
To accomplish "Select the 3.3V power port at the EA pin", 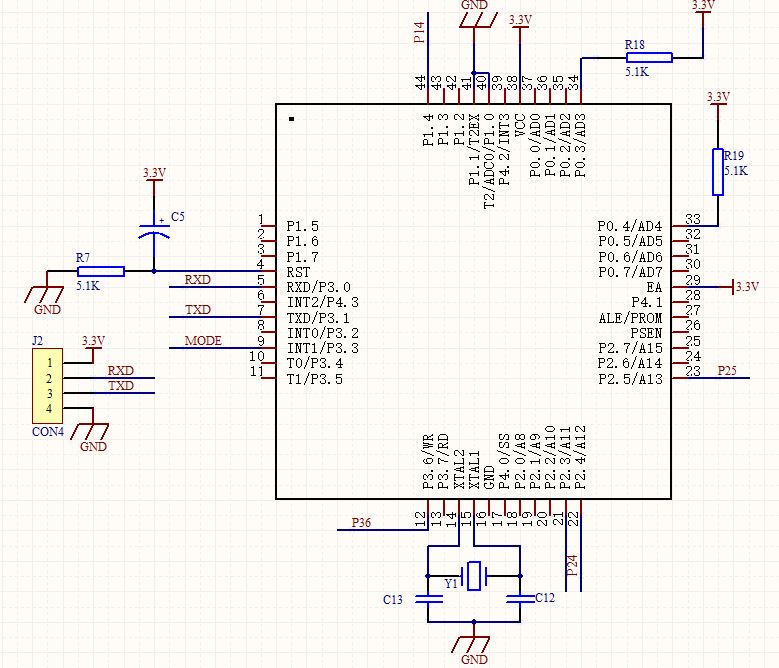I will (744, 287).
